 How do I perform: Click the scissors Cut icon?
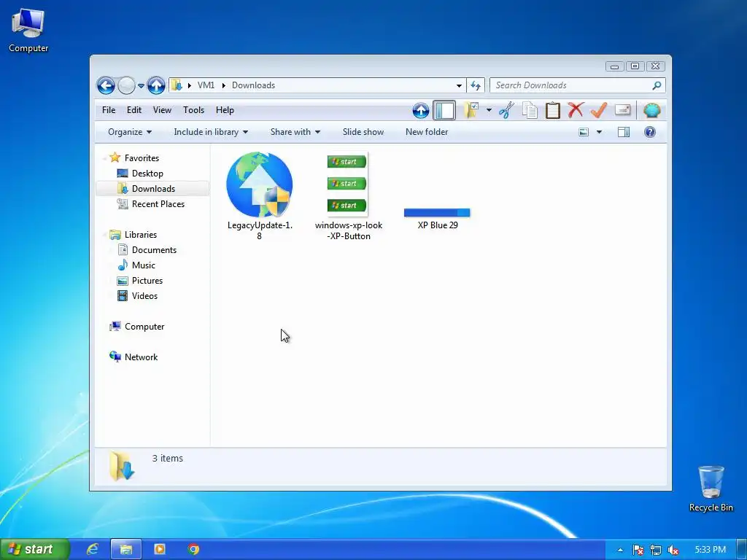coord(506,111)
